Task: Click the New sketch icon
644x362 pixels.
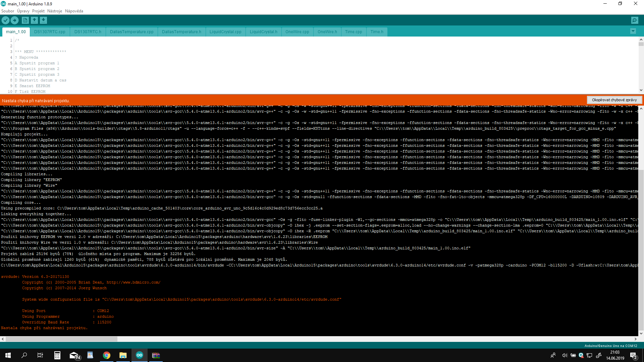Action: (x=25, y=20)
